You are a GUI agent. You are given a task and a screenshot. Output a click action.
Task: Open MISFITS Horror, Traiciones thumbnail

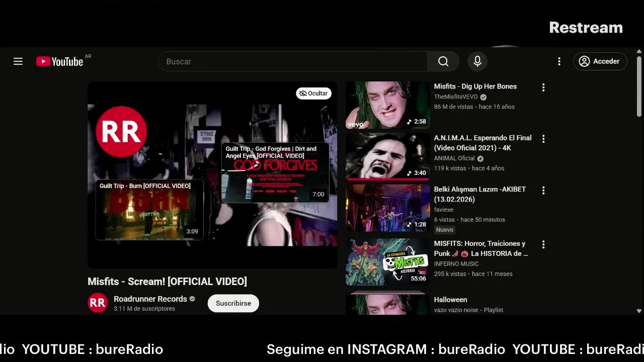pyautogui.click(x=388, y=262)
